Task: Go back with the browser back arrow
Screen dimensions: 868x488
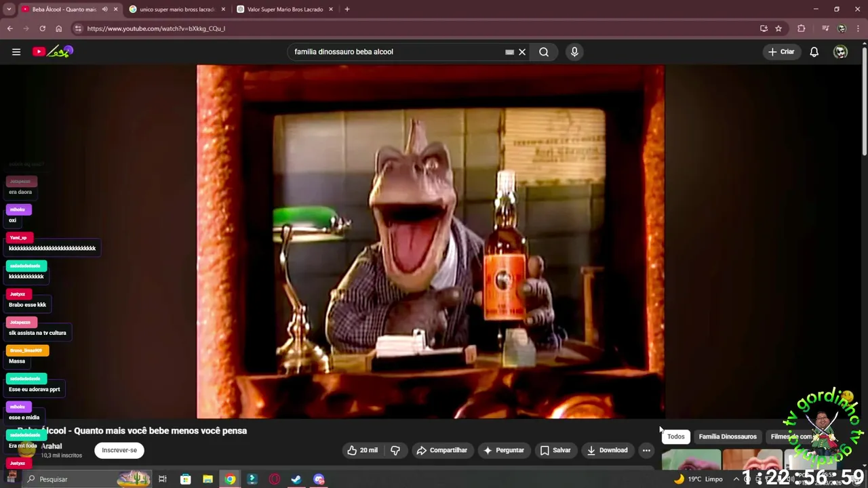Action: pyautogui.click(x=10, y=28)
